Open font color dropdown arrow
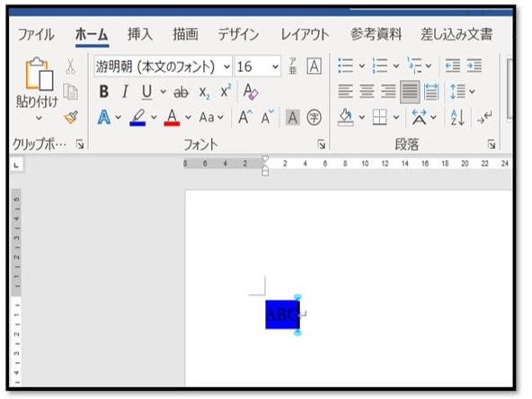This screenshot has height=399, width=532. tap(189, 118)
